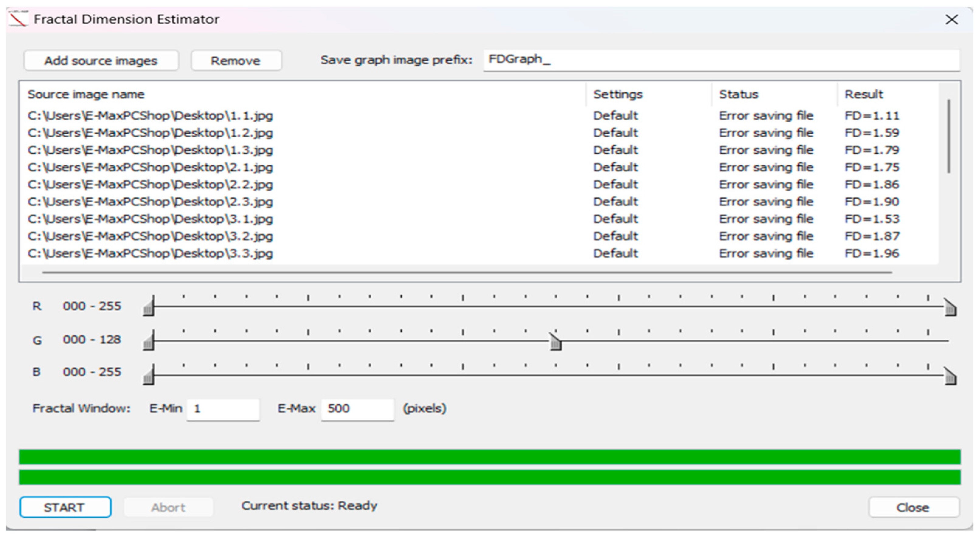Viewport: 980px width, 538px height.
Task: Select the row for Desktop\2.3.jpg
Action: 480,201
